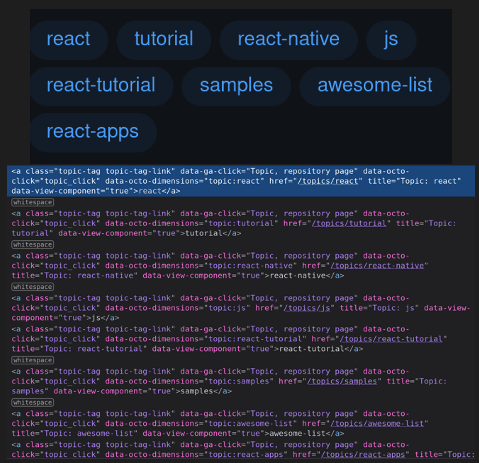Select the samples anchor element in DOM tree
The height and width of the screenshot is (463, 479).
241,381
